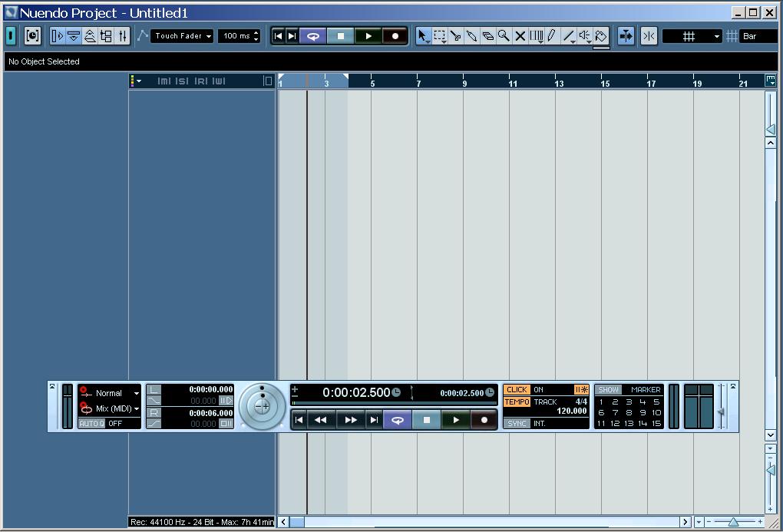Image resolution: width=783 pixels, height=532 pixels.
Task: Open the track list color options dropdown
Action: (x=136, y=81)
